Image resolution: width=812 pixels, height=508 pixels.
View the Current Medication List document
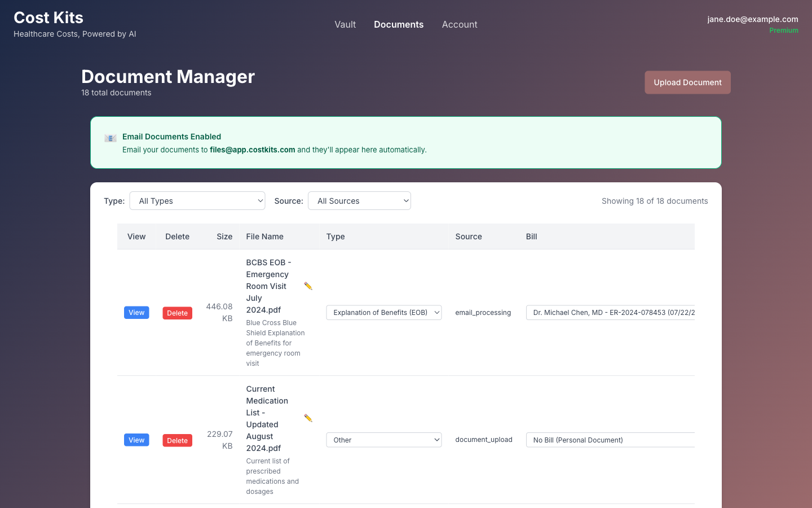(136, 440)
